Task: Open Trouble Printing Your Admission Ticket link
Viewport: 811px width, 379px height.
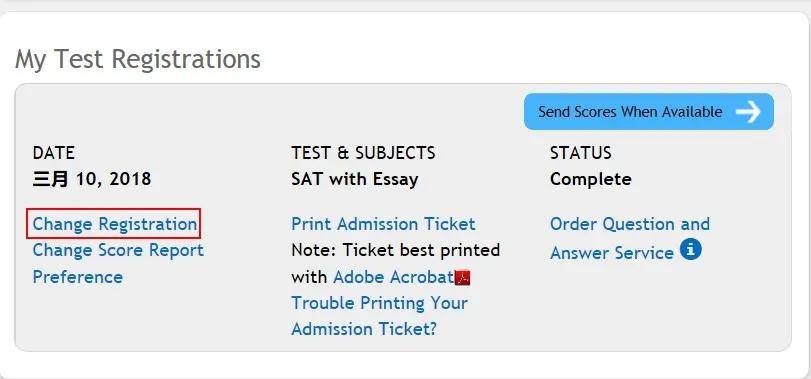Action: 379,315
